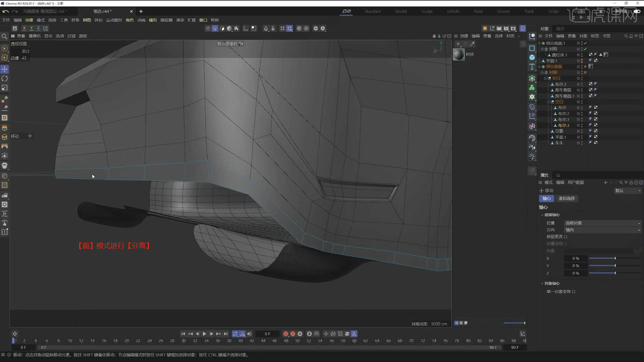Go to the end of the animation
644x362 pixels.
pos(226,334)
